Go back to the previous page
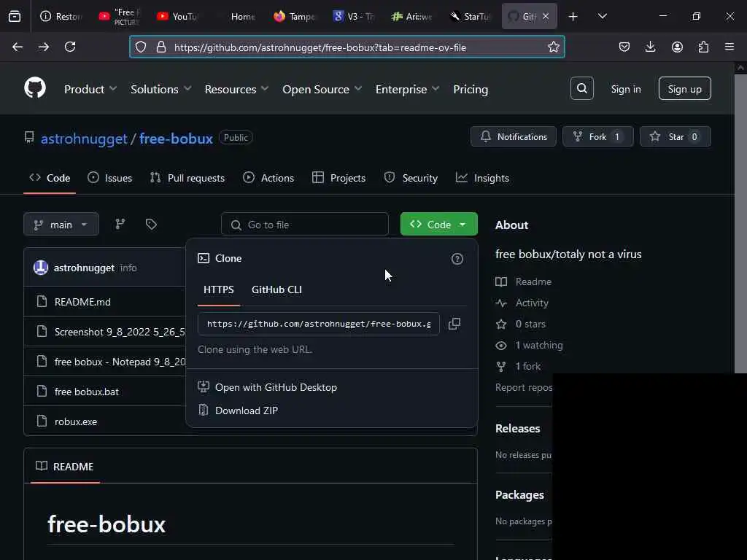This screenshot has height=560, width=747. [x=18, y=47]
